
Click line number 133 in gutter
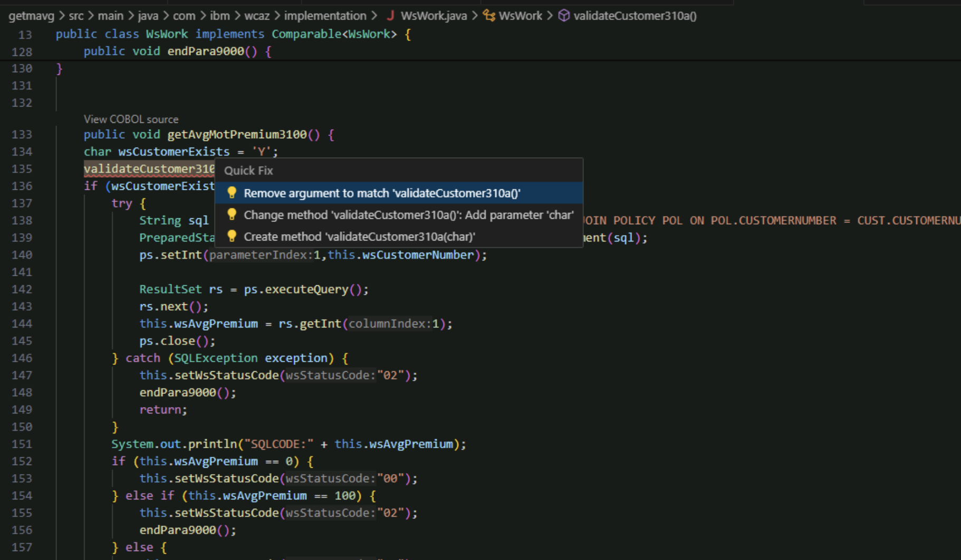pos(22,134)
